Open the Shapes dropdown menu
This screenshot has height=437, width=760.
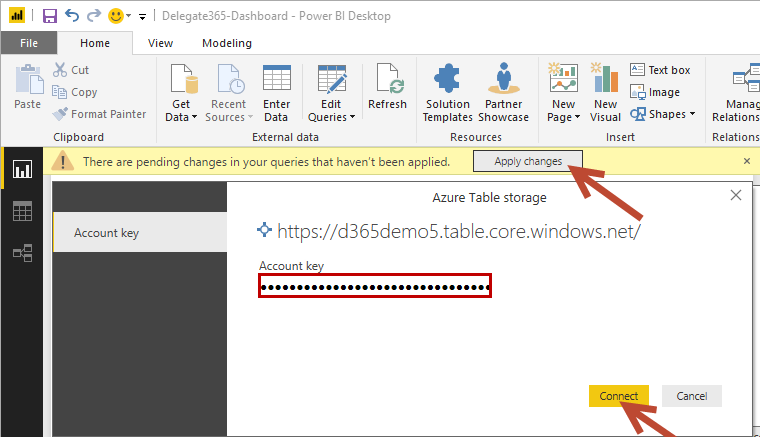coord(663,114)
